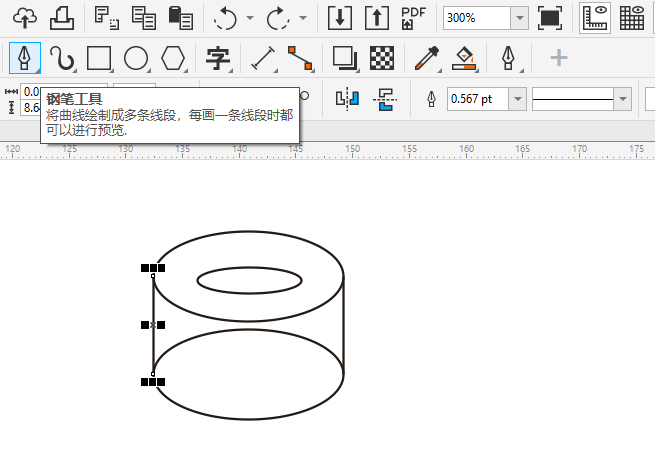Publish to PDF
The width and height of the screenshot is (655, 466).
coord(414,18)
